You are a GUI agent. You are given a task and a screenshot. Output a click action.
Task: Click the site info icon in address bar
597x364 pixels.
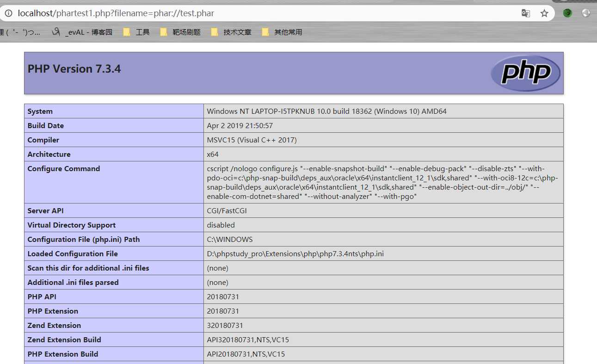click(8, 13)
